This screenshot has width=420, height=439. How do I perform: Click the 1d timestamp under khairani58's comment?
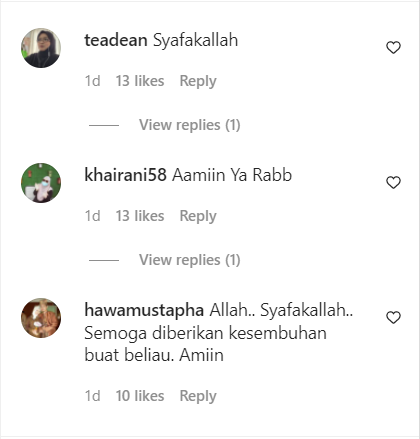(92, 216)
